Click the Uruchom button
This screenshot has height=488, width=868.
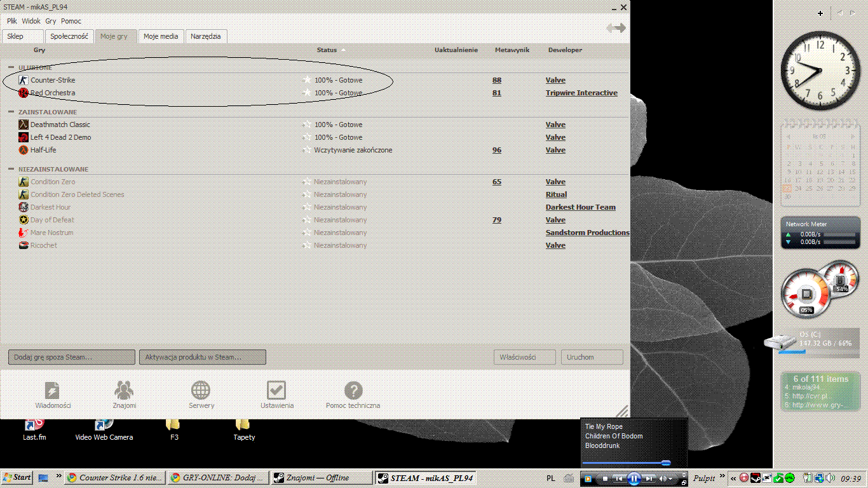coord(592,357)
